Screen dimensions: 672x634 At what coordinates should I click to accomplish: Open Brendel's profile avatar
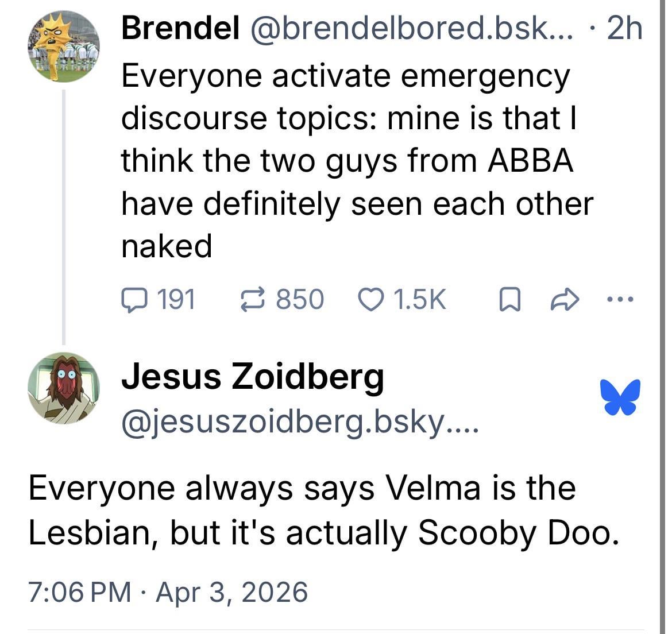(64, 47)
